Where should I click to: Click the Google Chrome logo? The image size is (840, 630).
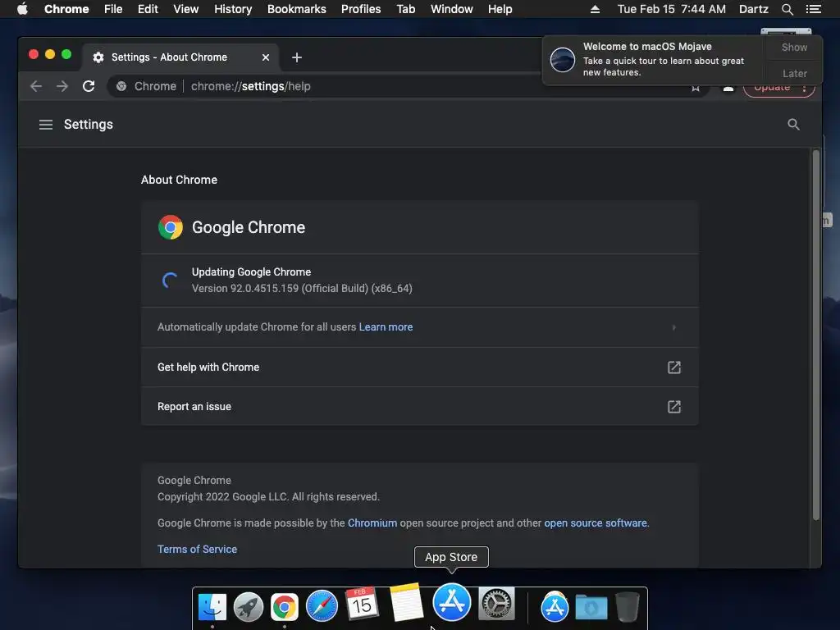pos(171,227)
